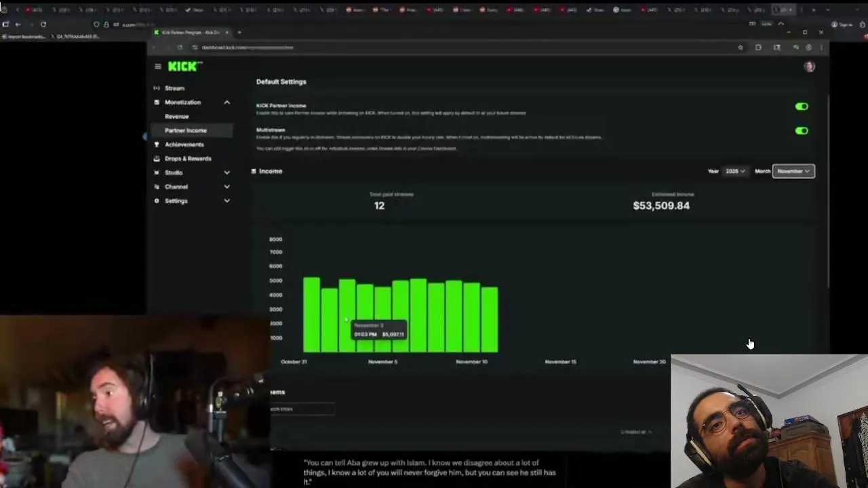
Task: Open the hamburger menu beside KICK logo
Action: tap(157, 66)
